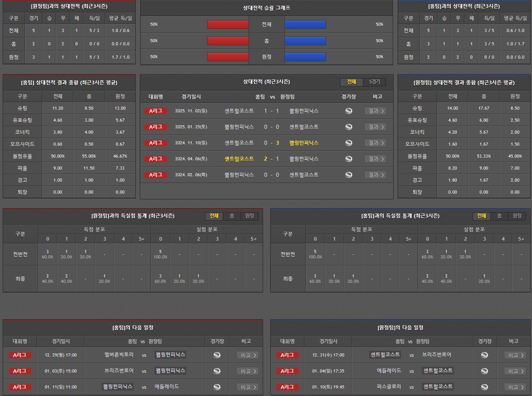Click stadium icon for 퍼스글로리 fixture
The height and width of the screenshot is (396, 532).
[485, 387]
